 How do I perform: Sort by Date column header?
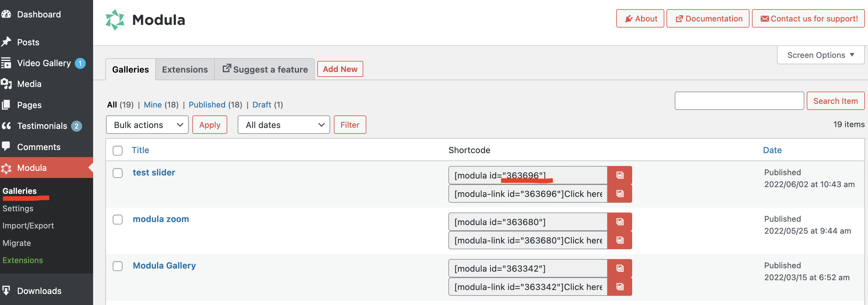(x=772, y=150)
